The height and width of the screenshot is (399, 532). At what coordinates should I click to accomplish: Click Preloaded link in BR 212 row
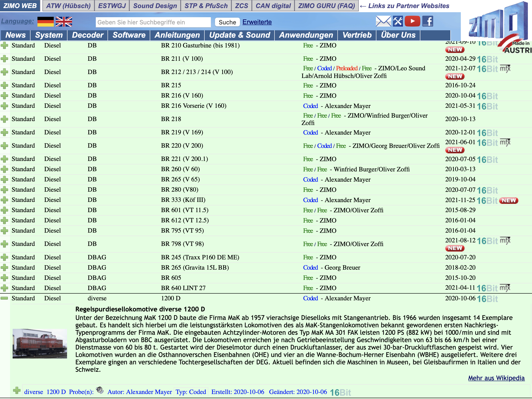(347, 68)
